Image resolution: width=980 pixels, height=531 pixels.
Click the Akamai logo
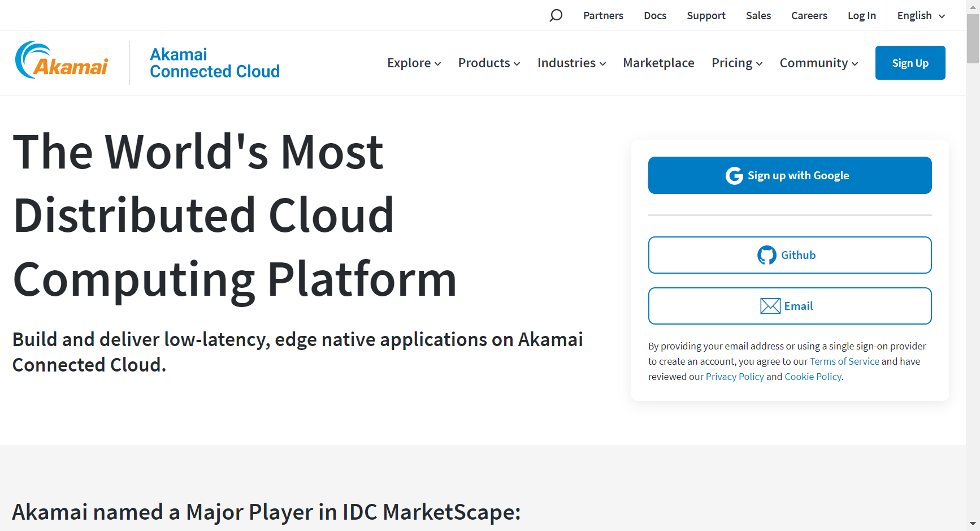coord(62,60)
